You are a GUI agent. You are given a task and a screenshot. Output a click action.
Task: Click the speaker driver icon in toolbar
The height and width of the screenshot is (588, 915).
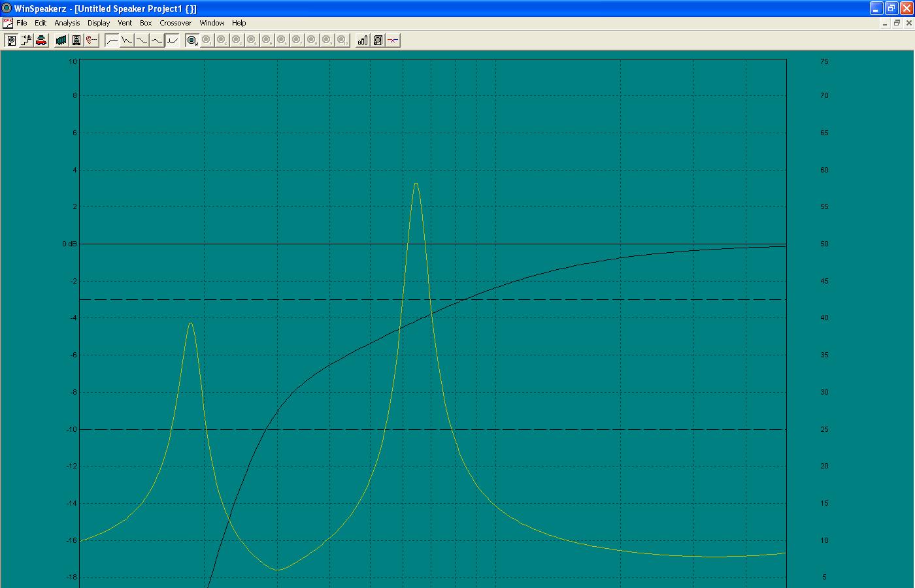coord(11,41)
